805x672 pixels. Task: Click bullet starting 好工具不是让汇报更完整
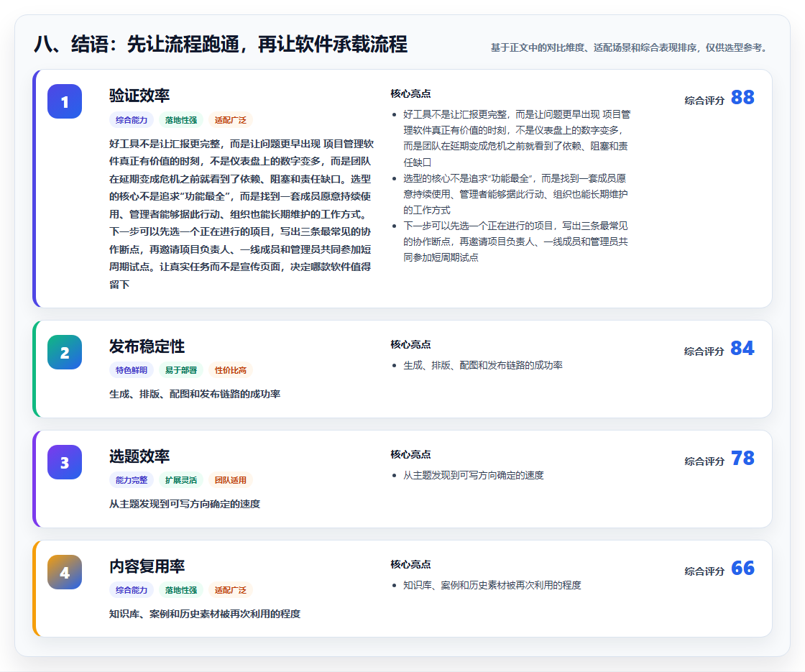517,138
